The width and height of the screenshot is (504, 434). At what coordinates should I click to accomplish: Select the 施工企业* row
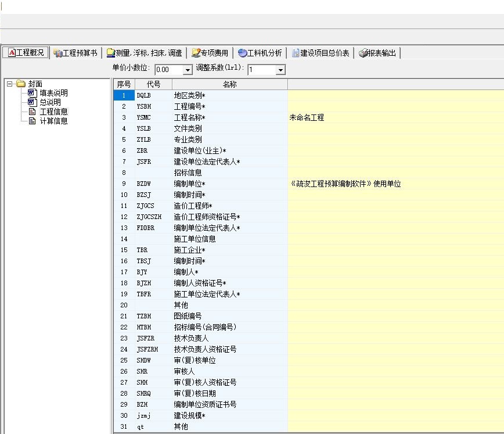tap(308, 250)
